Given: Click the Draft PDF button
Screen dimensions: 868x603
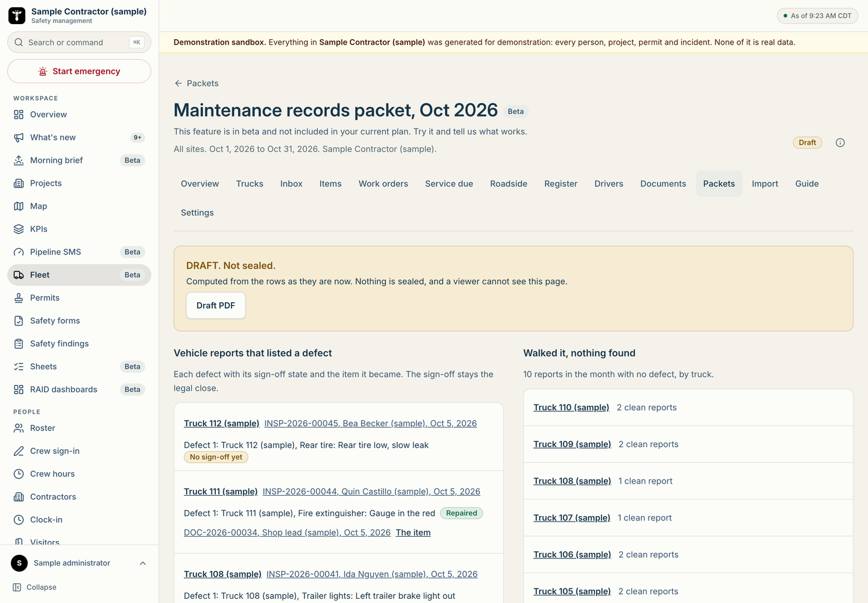Looking at the screenshot, I should 216,306.
